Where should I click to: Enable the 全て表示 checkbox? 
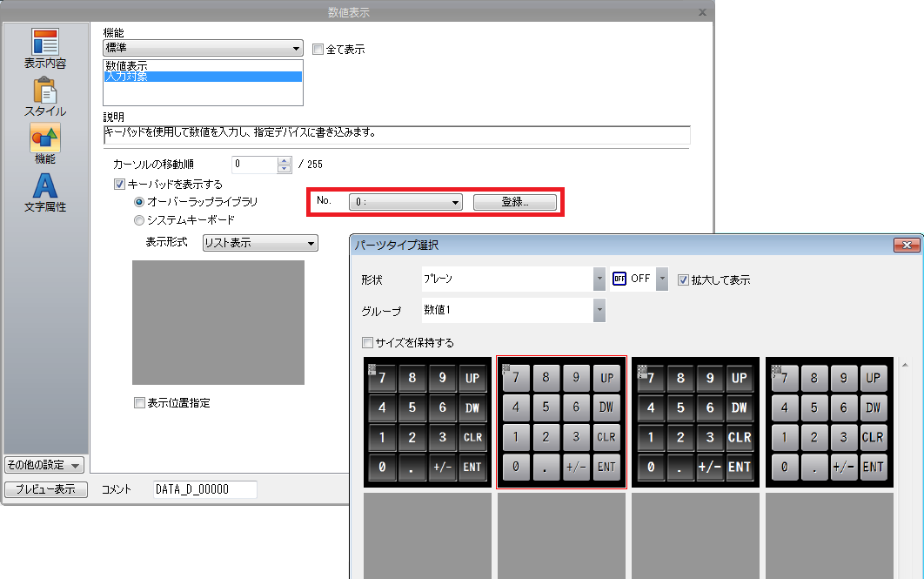point(318,50)
